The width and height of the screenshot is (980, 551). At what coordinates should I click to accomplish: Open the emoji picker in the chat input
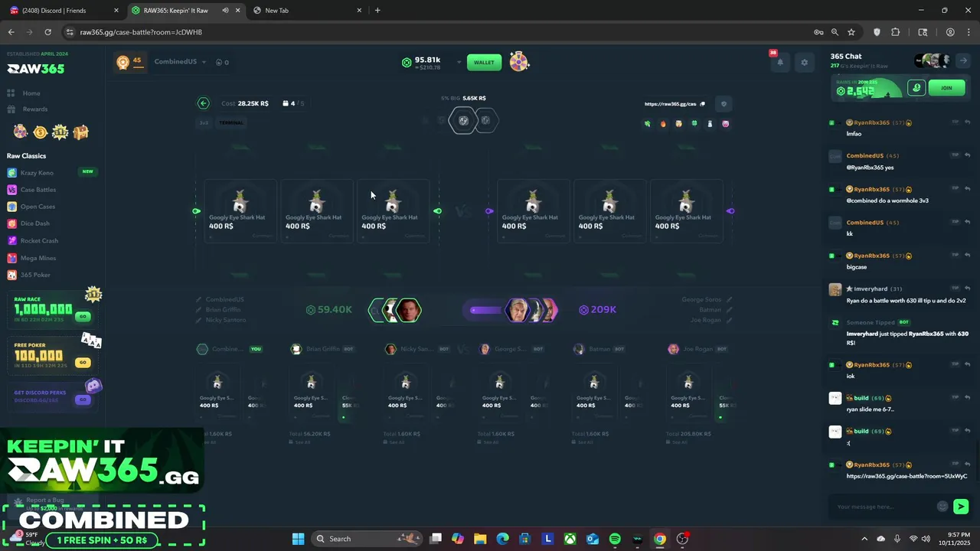[x=942, y=507]
